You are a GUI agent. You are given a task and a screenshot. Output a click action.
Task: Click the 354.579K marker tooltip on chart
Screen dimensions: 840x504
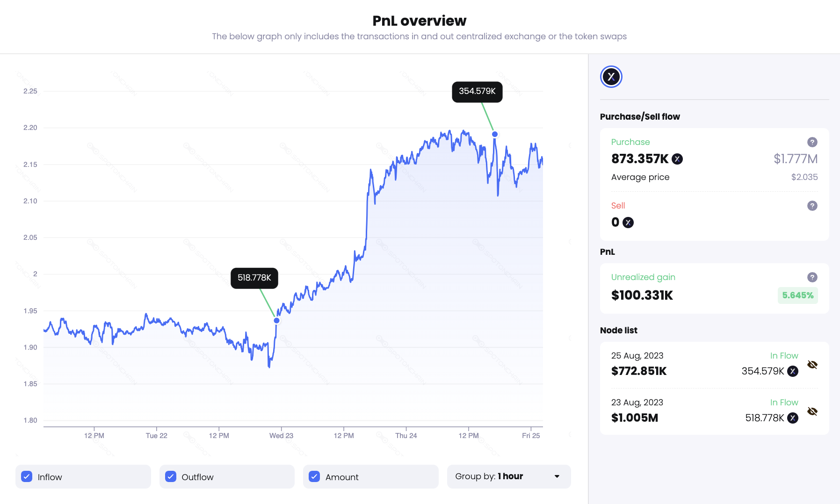tap(477, 92)
